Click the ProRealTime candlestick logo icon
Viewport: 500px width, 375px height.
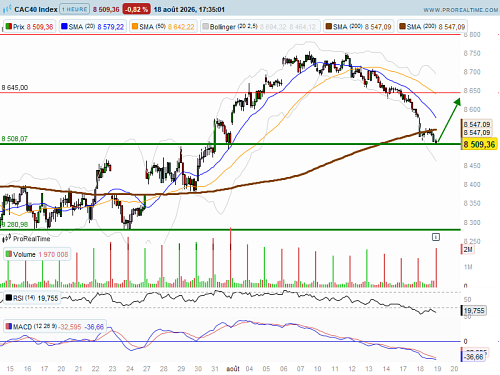7,238
